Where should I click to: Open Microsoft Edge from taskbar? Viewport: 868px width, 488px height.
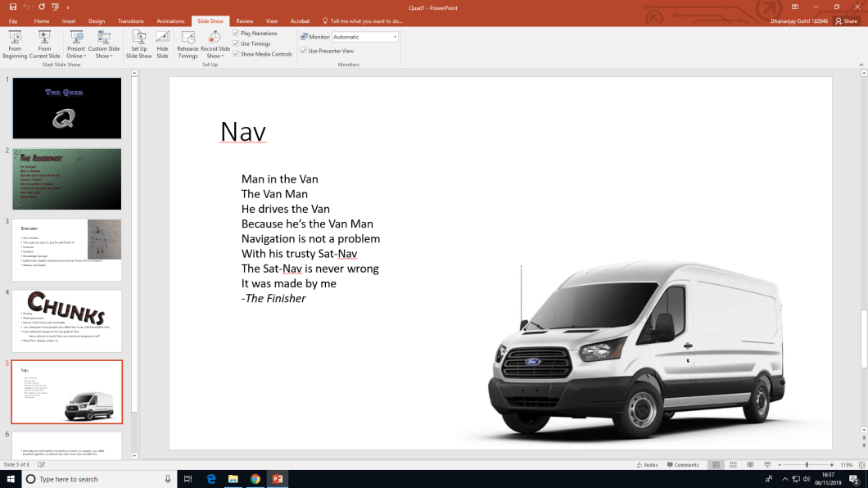click(x=211, y=479)
